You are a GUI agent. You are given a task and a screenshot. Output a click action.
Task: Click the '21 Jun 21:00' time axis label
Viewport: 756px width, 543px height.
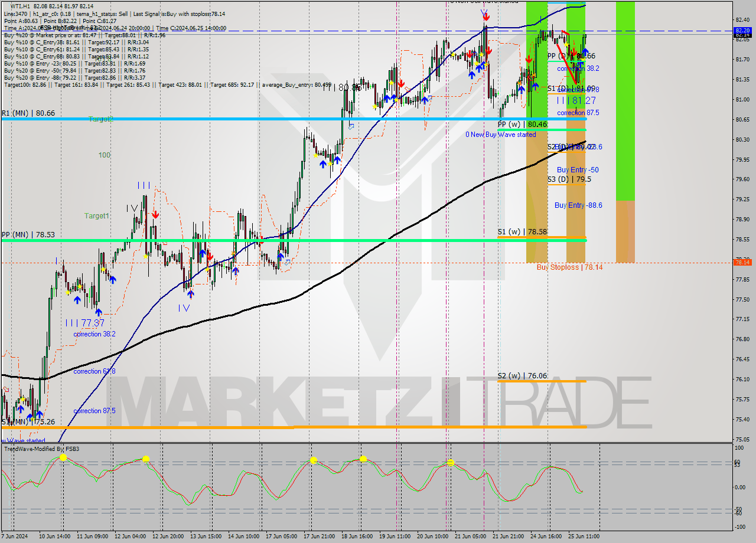click(x=509, y=537)
